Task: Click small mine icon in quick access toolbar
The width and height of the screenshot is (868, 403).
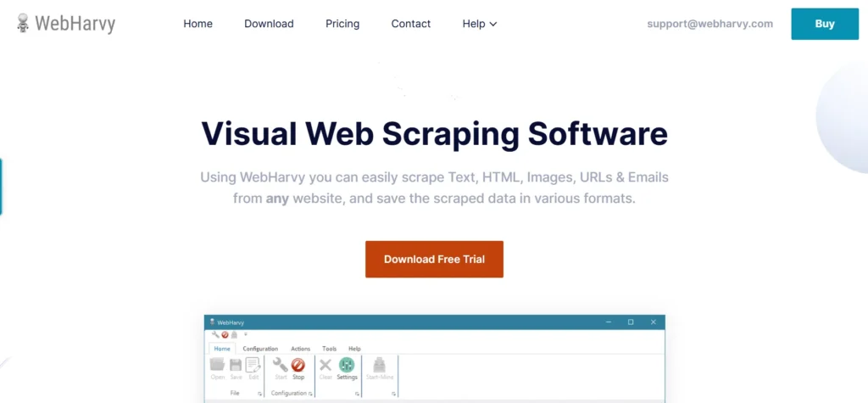Action: (234, 335)
